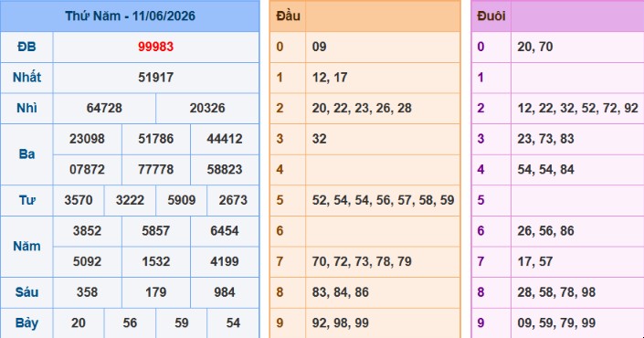Click Năm prize number 4199

click(x=225, y=261)
